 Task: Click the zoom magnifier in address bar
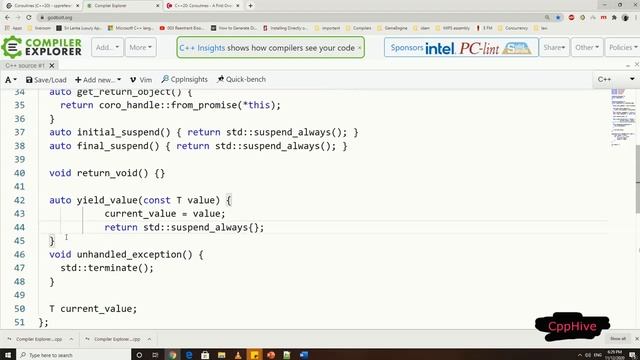click(x=547, y=18)
